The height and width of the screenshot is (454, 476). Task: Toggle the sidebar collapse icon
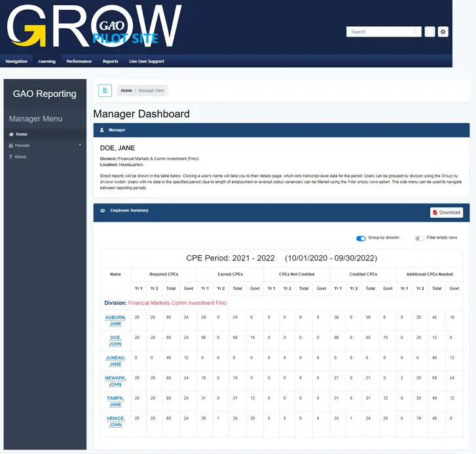coord(105,90)
